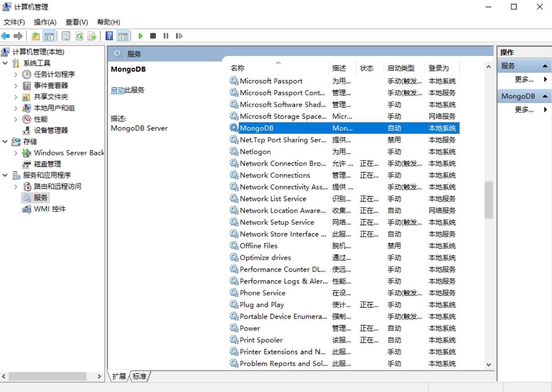Expand the 共享文件夹 node arrow
Screen dimensions: 552x392
point(16,96)
